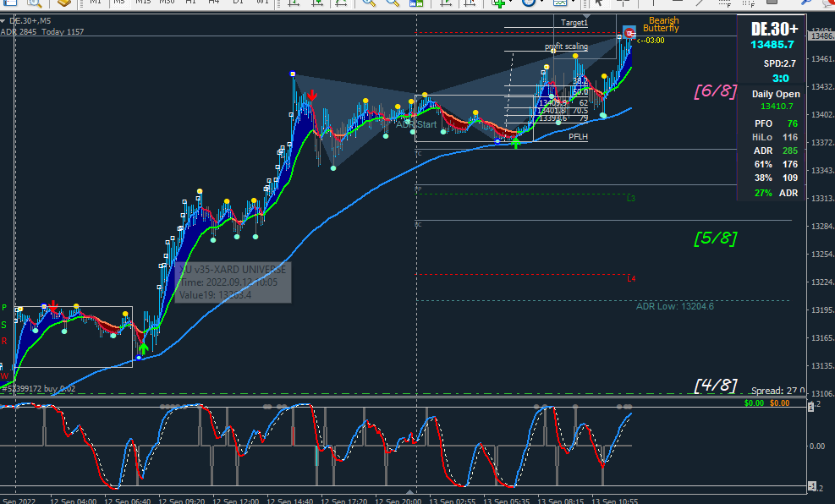This screenshot has height=504, width=835.
Task: Click the 'ADR 2845 Today 1157' text
Action: pos(42,32)
